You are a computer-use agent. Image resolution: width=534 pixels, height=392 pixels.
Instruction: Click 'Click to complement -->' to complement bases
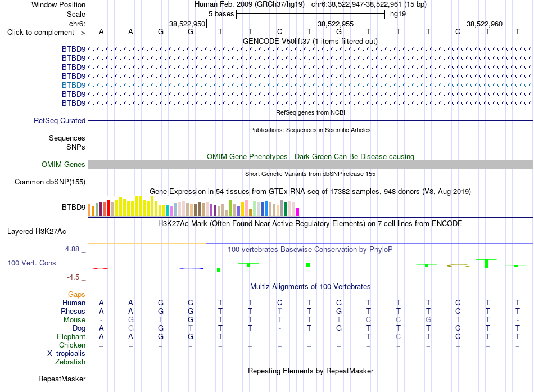46,33
